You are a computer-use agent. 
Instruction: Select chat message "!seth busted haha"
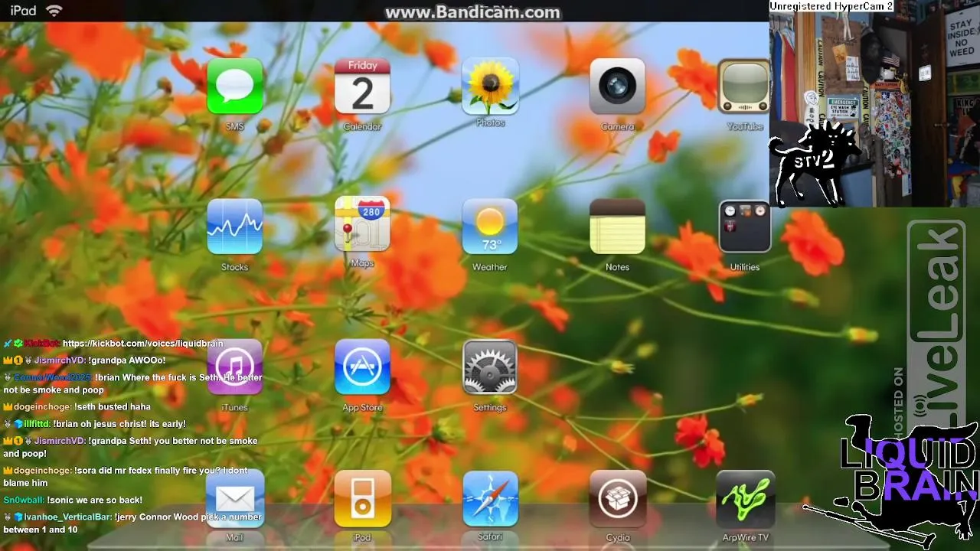click(x=113, y=407)
